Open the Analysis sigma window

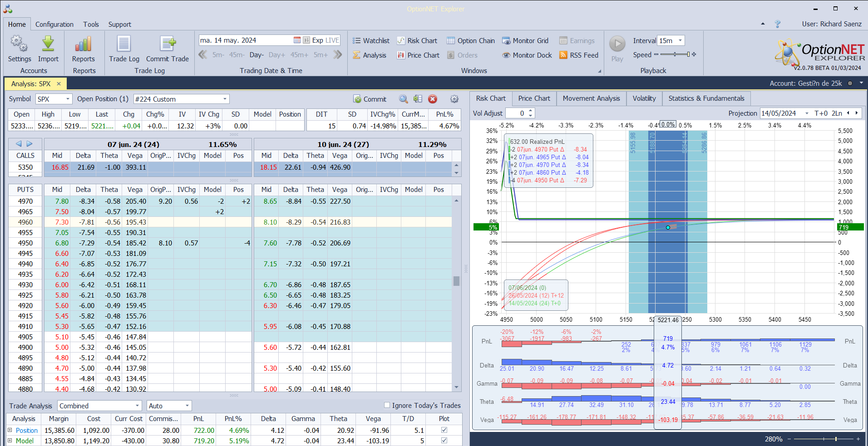370,55
